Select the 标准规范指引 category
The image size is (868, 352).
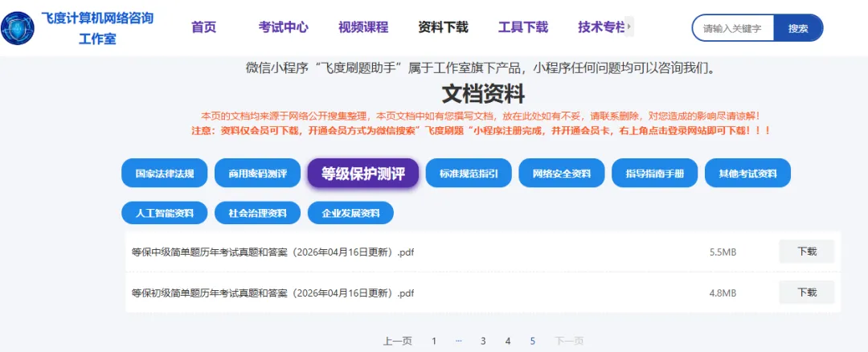[x=469, y=174]
